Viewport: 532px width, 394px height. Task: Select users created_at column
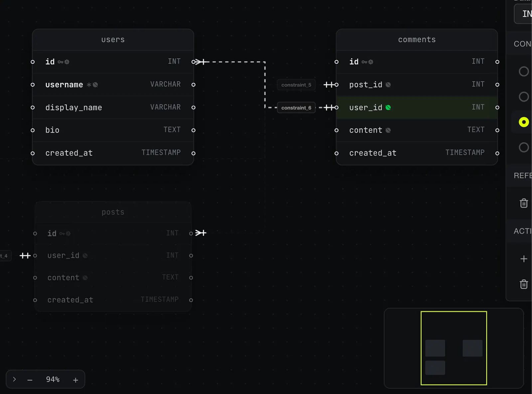113,153
